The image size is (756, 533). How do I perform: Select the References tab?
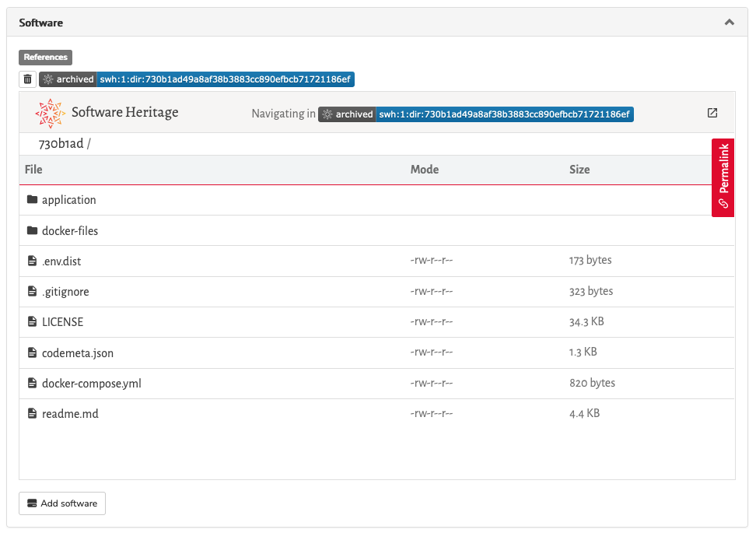point(45,57)
